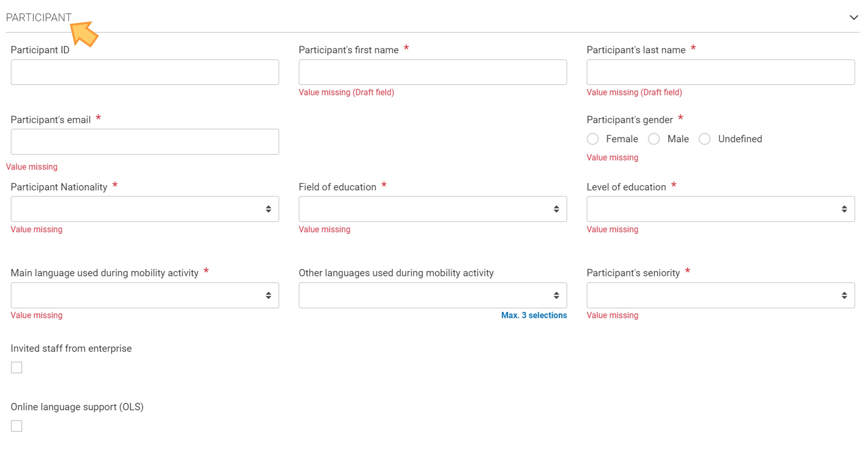Click the 'Value missing' message under email
Image resolution: width=868 pixels, height=449 pixels.
tap(32, 167)
